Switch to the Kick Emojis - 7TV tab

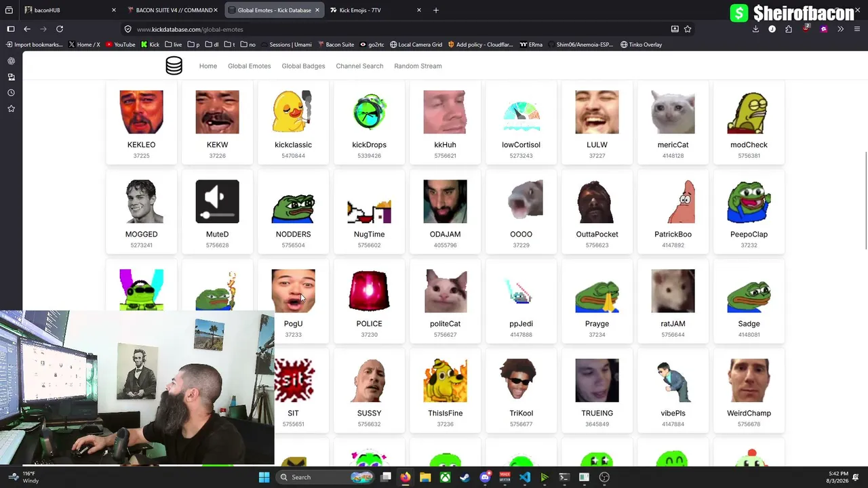pos(376,10)
